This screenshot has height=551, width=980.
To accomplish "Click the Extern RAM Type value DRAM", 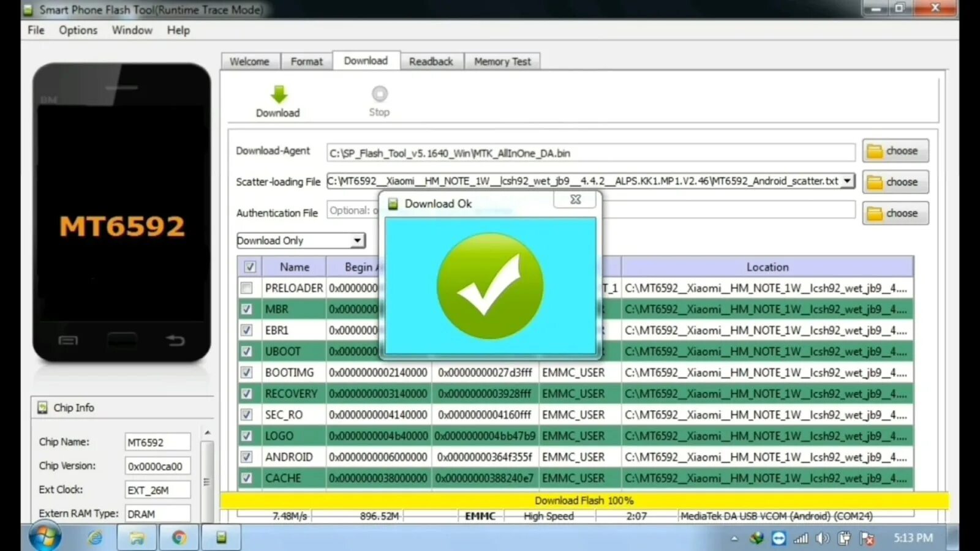I will point(157,514).
